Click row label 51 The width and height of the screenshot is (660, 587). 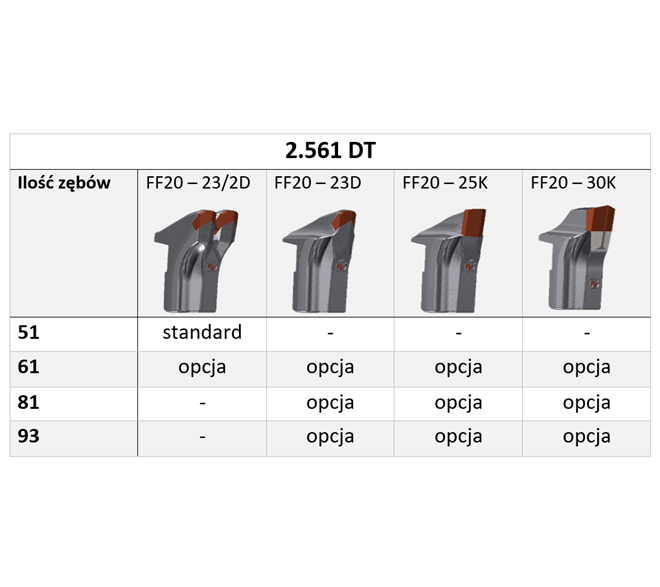(27, 333)
